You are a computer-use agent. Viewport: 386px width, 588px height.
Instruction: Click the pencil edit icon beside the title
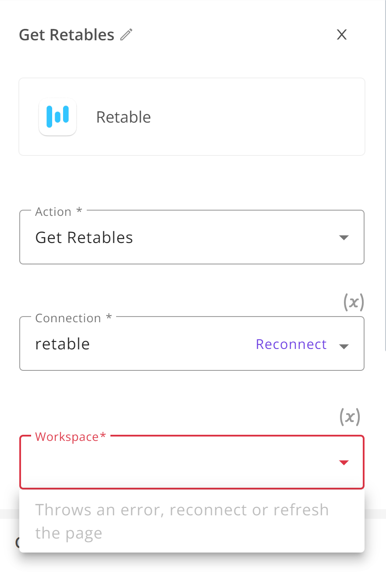(x=126, y=35)
